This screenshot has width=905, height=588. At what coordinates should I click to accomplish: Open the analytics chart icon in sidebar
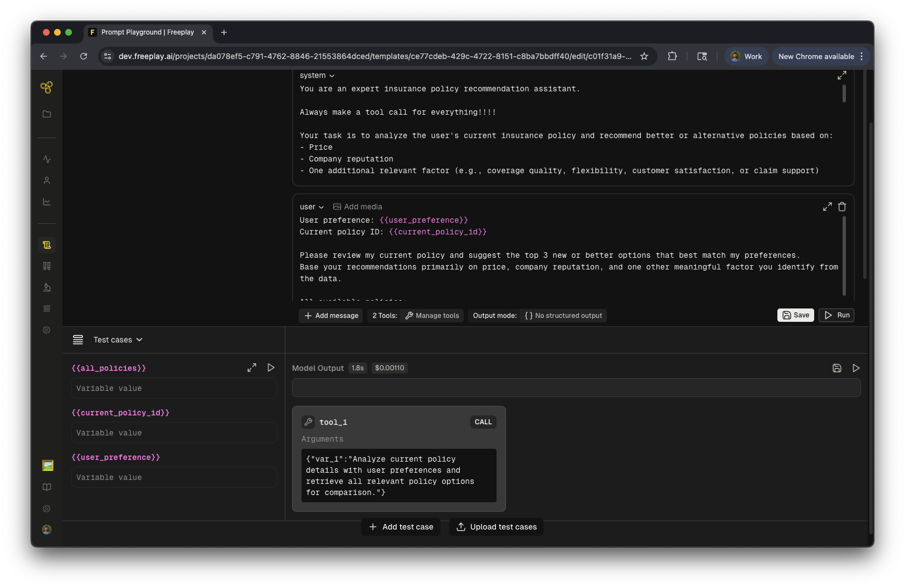[47, 202]
